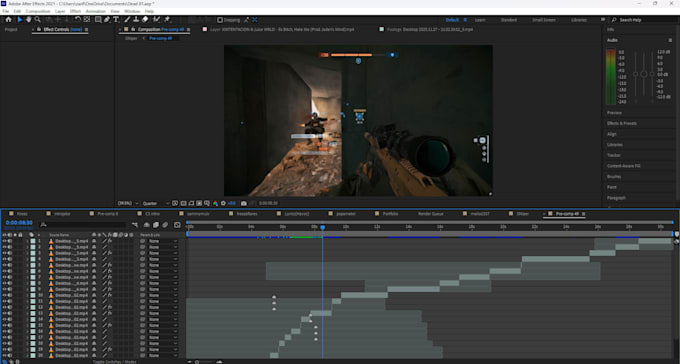Open the Graph Editor in the timeline
The image size is (680, 364).
pos(177,225)
